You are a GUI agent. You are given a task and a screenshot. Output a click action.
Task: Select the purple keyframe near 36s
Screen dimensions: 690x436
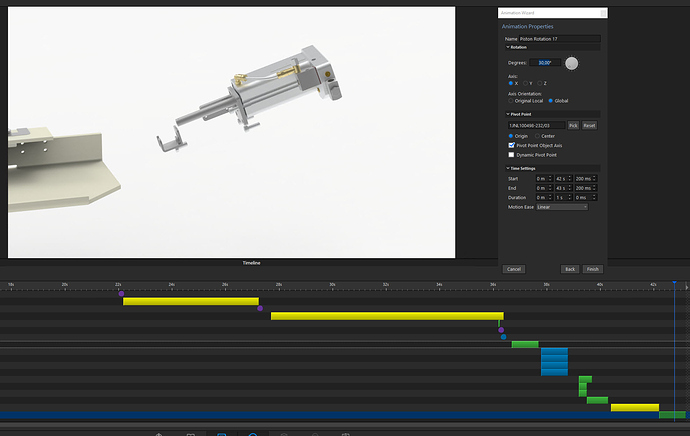(501, 330)
